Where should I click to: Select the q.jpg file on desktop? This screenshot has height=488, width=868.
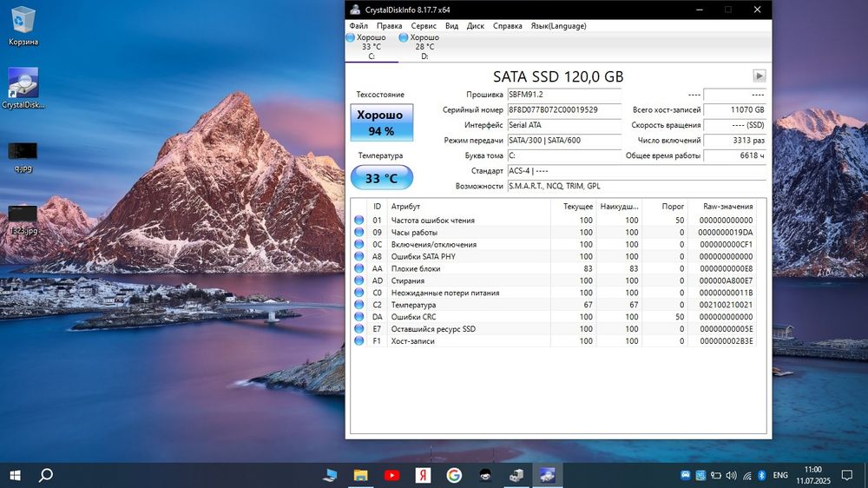tap(23, 157)
